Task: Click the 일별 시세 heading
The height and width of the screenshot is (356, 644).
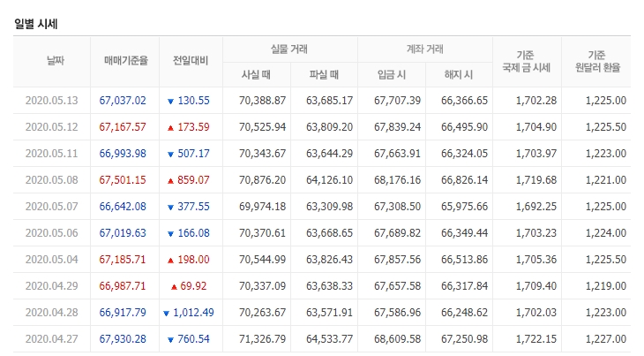Action: coord(36,24)
